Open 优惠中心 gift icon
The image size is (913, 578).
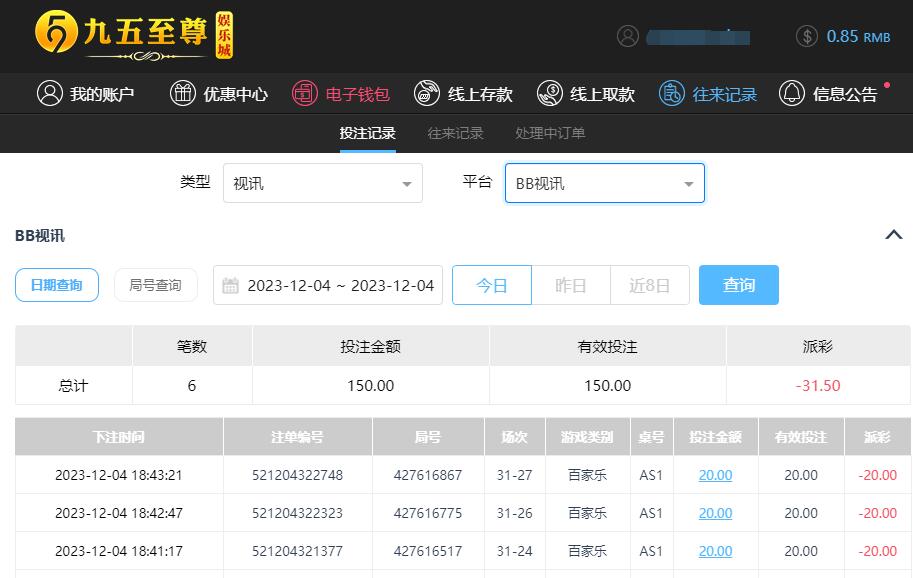click(x=182, y=94)
